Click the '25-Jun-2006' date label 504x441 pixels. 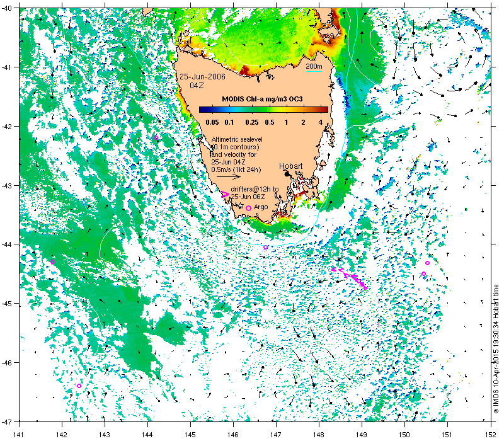[x=202, y=77]
